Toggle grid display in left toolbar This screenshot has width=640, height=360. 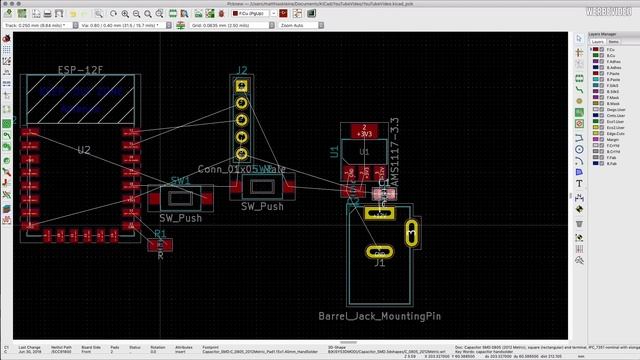(x=7, y=50)
